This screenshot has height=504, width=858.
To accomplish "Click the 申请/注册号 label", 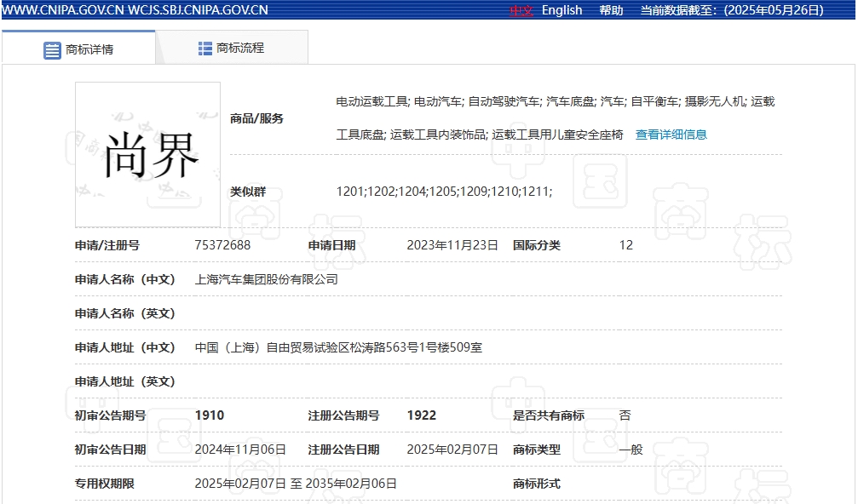I will point(107,245).
